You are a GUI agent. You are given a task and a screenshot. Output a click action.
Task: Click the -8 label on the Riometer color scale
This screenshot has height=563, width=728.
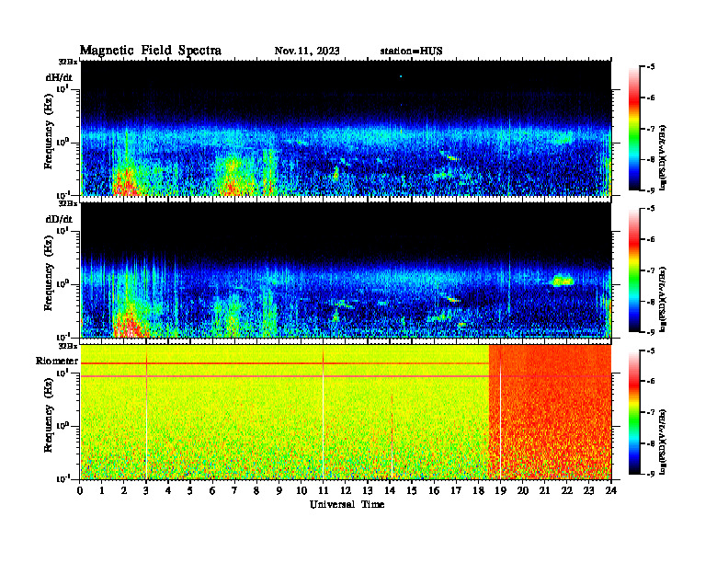[651, 443]
